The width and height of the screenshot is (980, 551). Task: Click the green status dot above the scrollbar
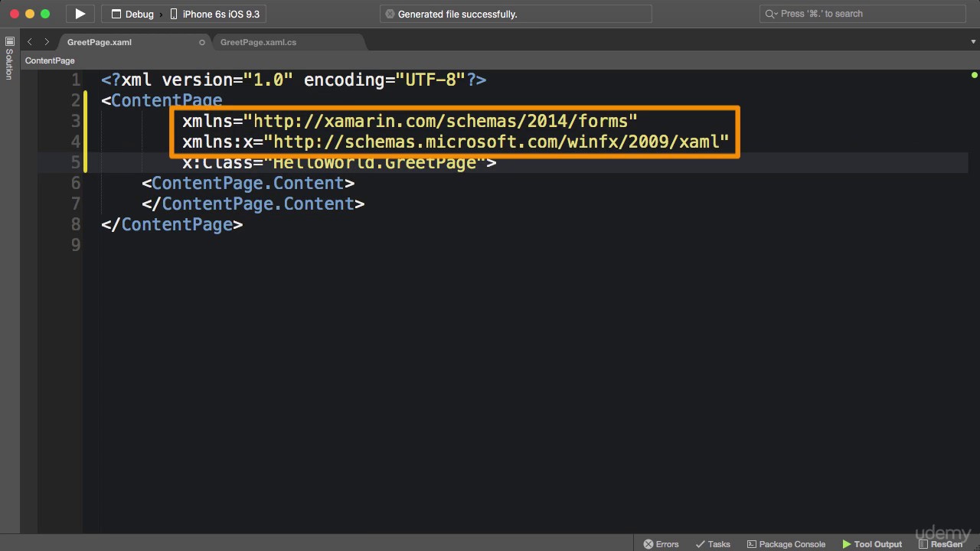975,75
